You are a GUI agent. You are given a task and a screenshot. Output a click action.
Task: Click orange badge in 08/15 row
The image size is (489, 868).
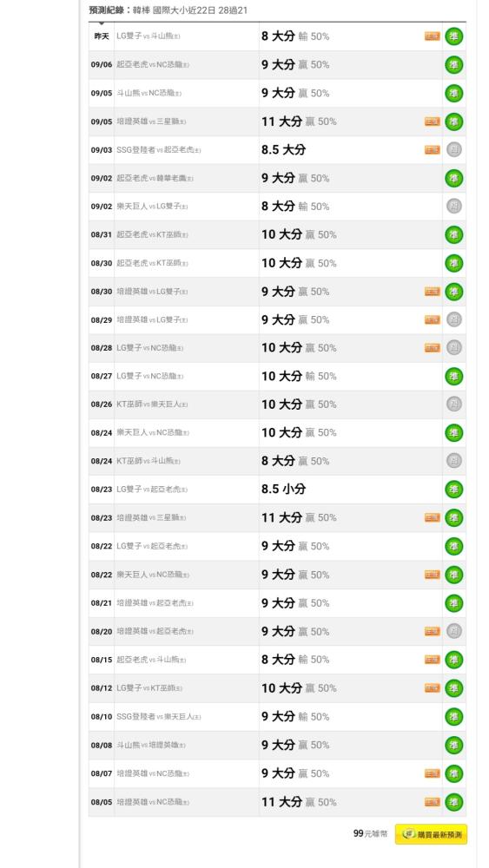(432, 660)
